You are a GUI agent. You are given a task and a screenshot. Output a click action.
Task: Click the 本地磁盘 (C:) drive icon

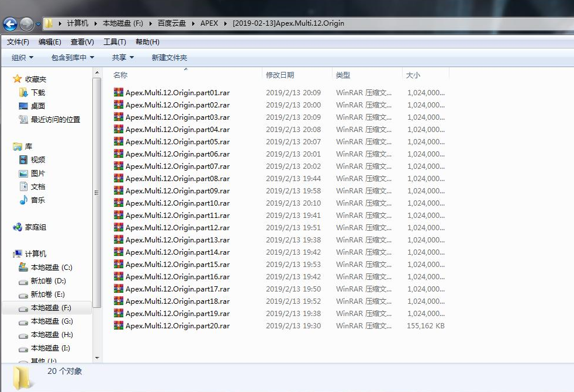point(23,267)
